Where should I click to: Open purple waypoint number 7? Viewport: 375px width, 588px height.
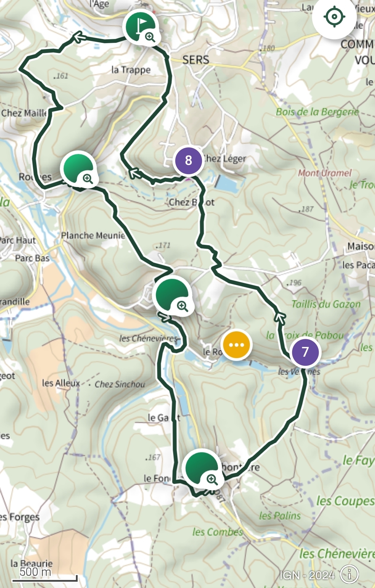pyautogui.click(x=305, y=352)
